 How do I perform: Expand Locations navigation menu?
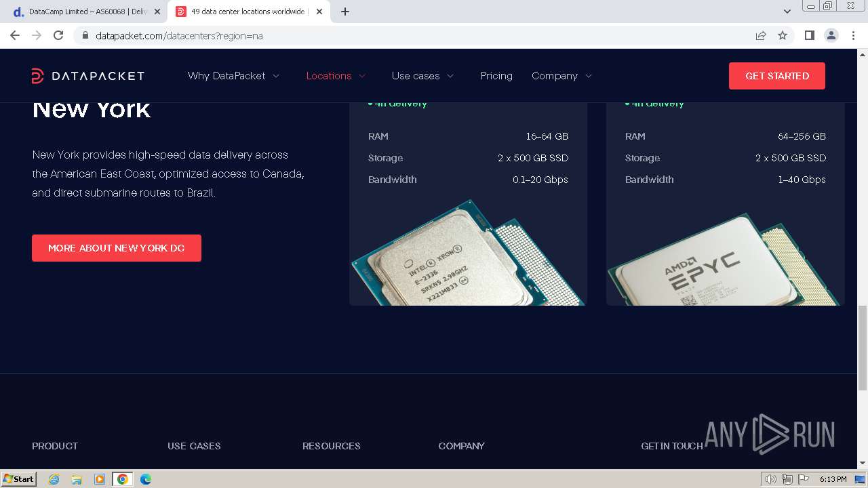pos(336,76)
